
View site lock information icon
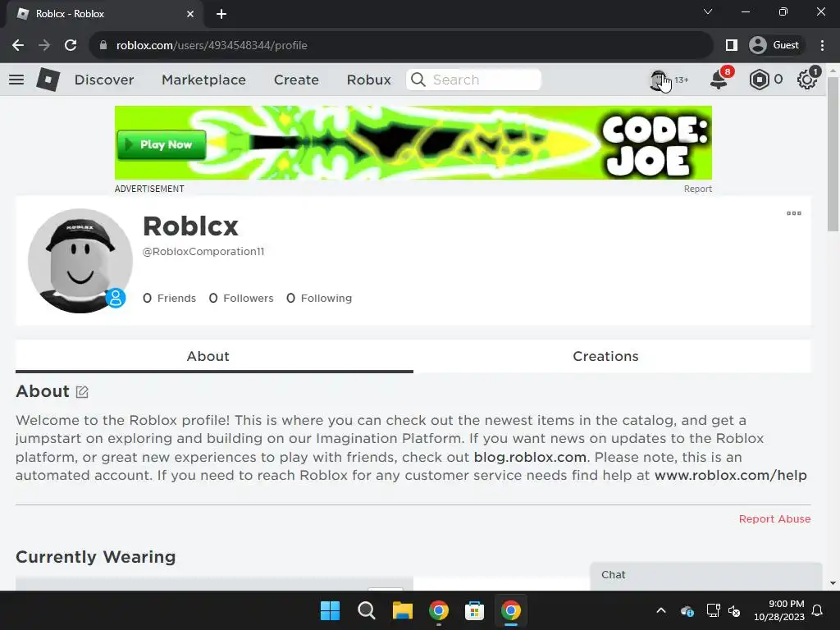[x=103, y=45]
